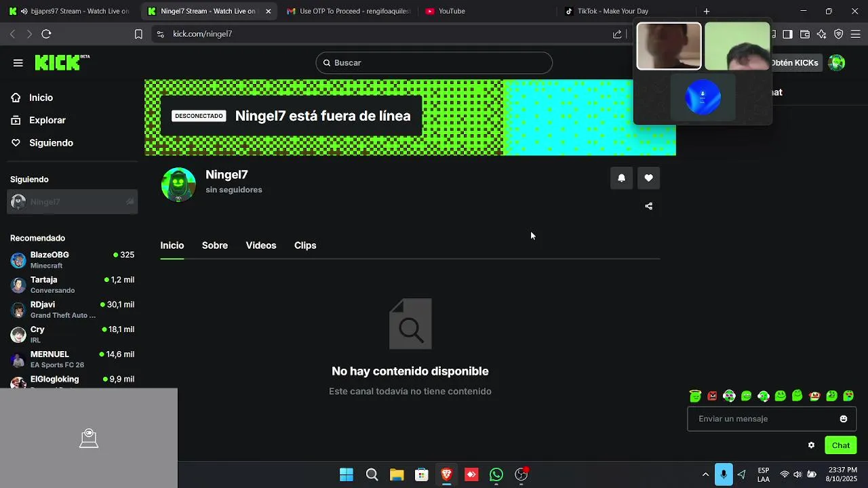868x488 pixels.
Task: Open a new browser tab
Action: pos(707,11)
